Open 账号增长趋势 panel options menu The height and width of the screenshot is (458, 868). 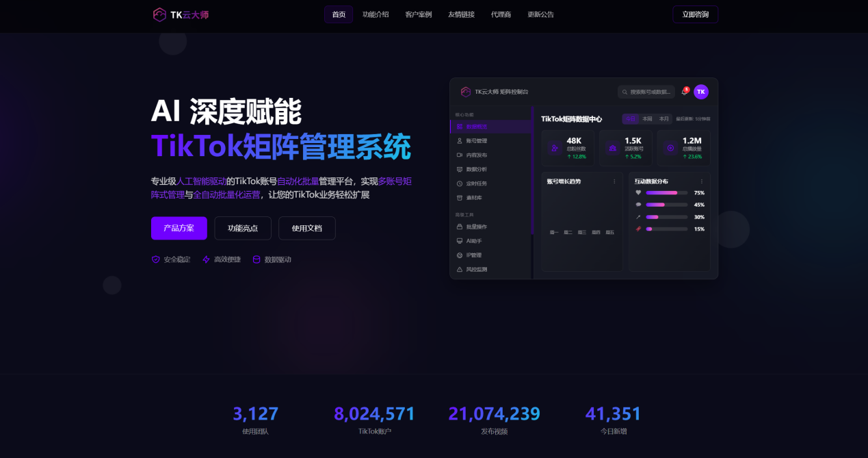(x=614, y=182)
